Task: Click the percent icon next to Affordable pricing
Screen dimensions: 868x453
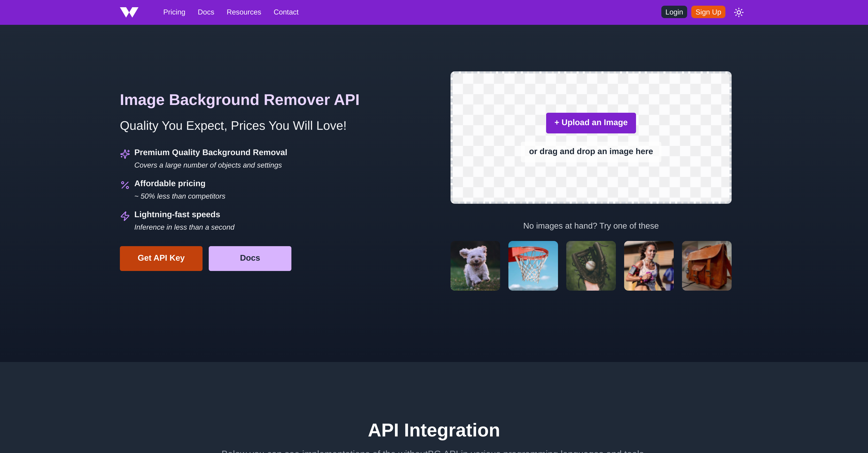Action: [125, 185]
